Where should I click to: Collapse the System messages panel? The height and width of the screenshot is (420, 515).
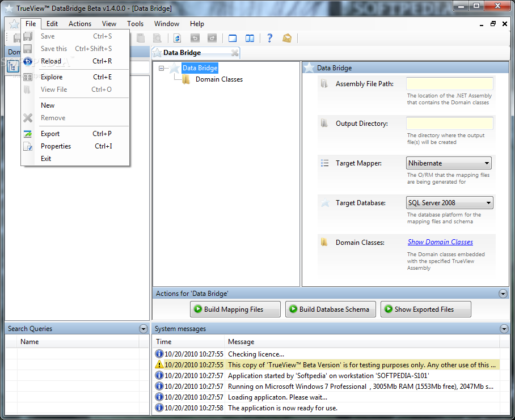coord(504,328)
